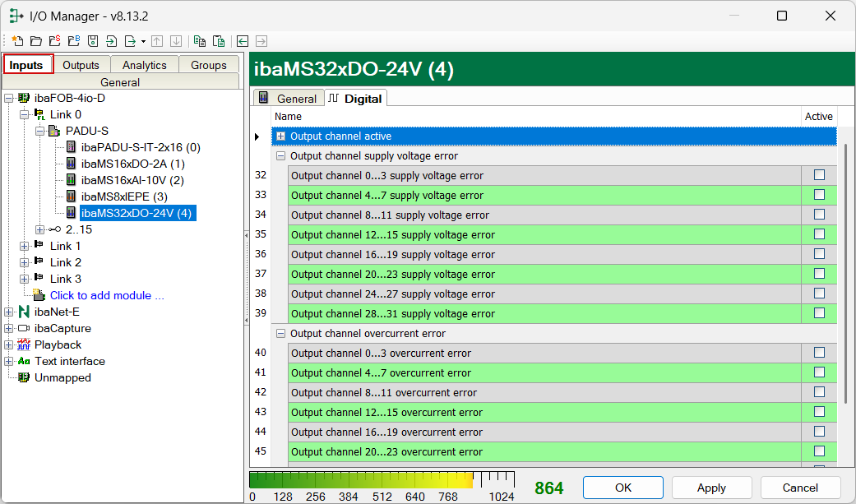
Task: Click the signal usage gradient bar
Action: (x=362, y=480)
